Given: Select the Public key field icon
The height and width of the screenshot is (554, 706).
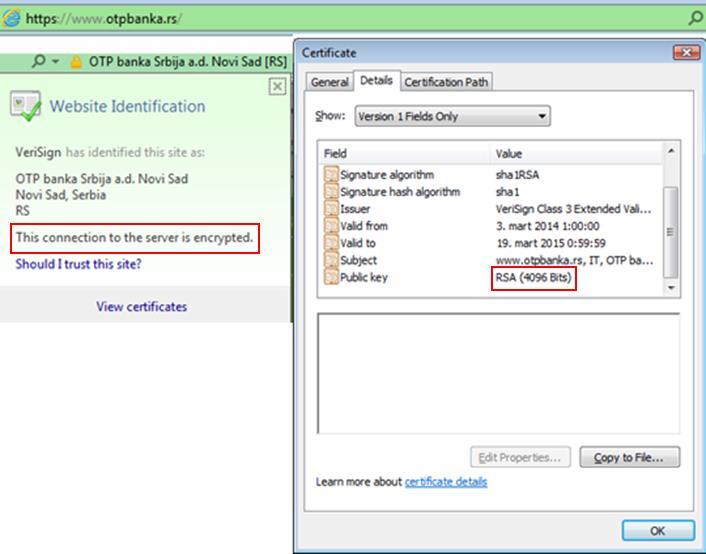Looking at the screenshot, I should 331,277.
